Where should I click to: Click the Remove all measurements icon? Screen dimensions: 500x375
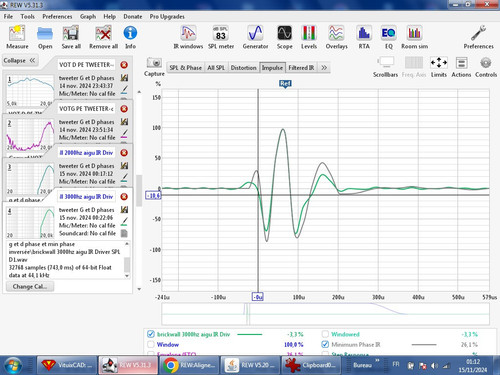coord(103,37)
